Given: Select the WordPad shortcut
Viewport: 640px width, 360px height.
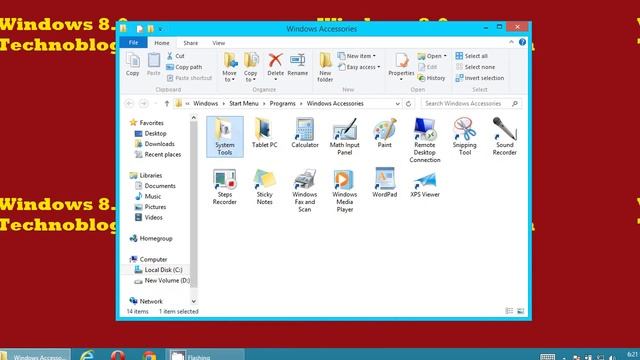Looking at the screenshot, I should pos(384,183).
